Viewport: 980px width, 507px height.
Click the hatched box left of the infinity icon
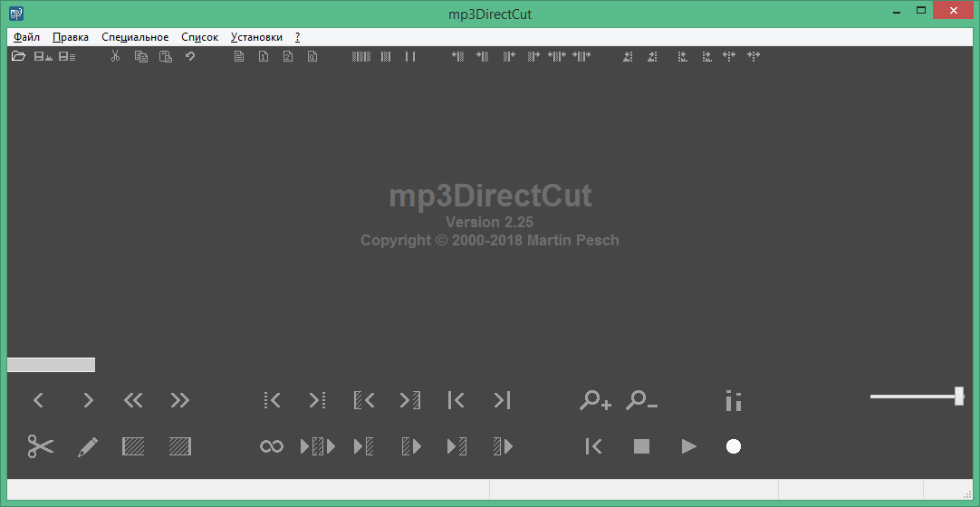[180, 446]
